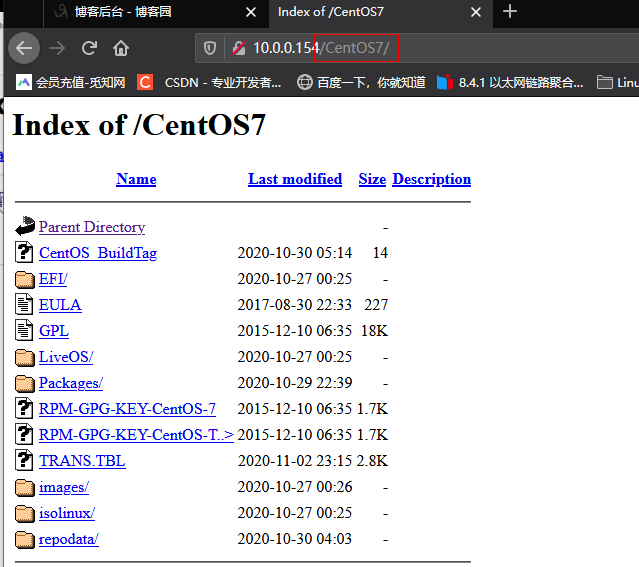Go back with the browser back arrow
This screenshot has height=567, width=639.
[24, 48]
